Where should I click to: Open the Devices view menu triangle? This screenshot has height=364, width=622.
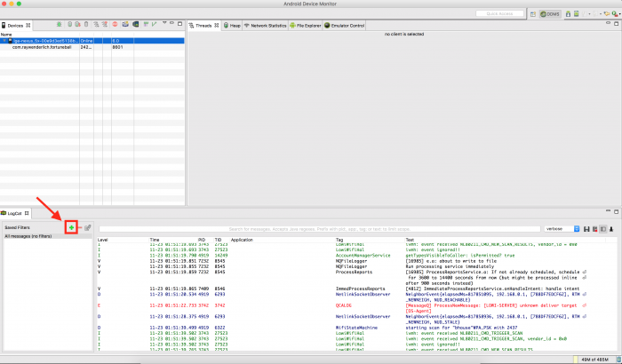tap(164, 23)
